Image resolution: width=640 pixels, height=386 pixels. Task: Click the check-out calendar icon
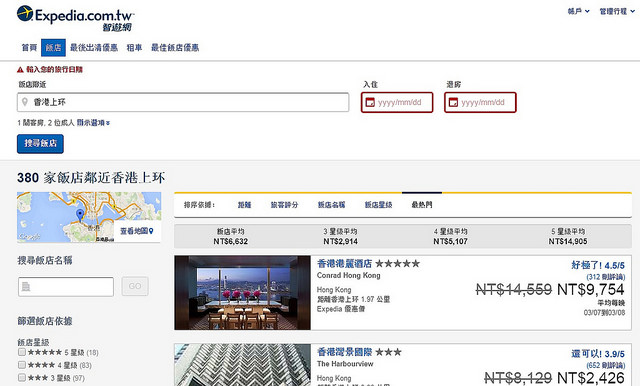(453, 102)
